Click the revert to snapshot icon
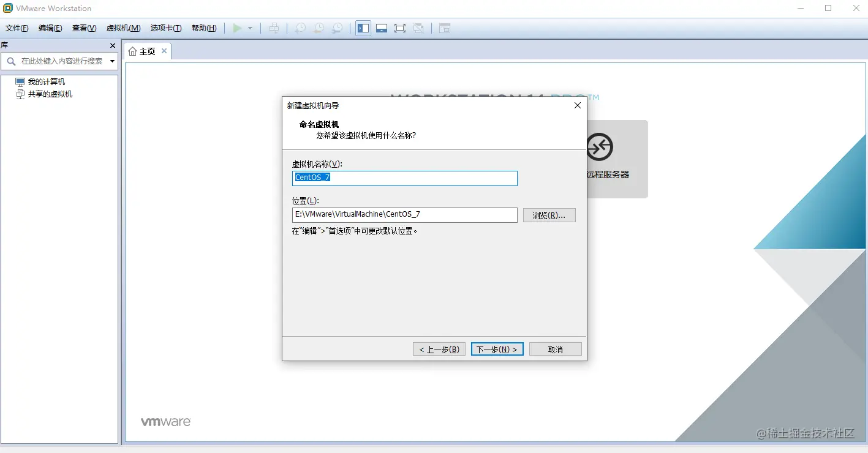The height and width of the screenshot is (453, 868). 319,28
